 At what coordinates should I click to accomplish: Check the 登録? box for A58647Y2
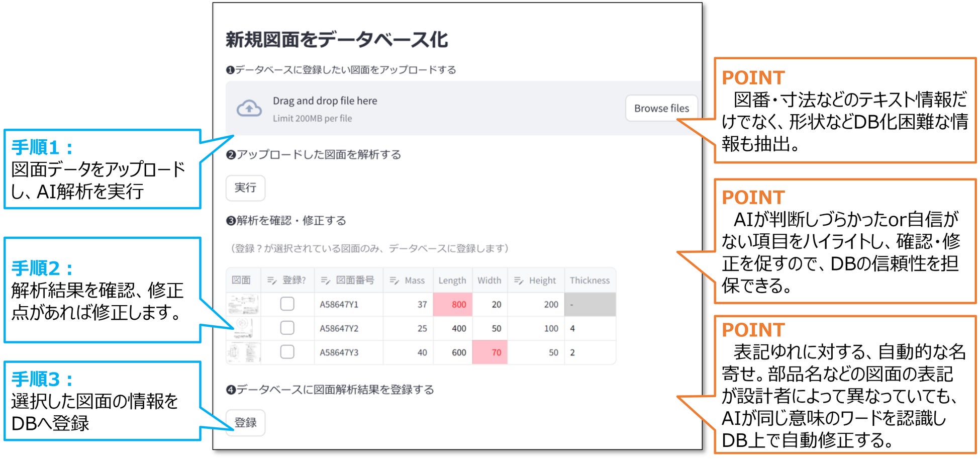point(287,328)
